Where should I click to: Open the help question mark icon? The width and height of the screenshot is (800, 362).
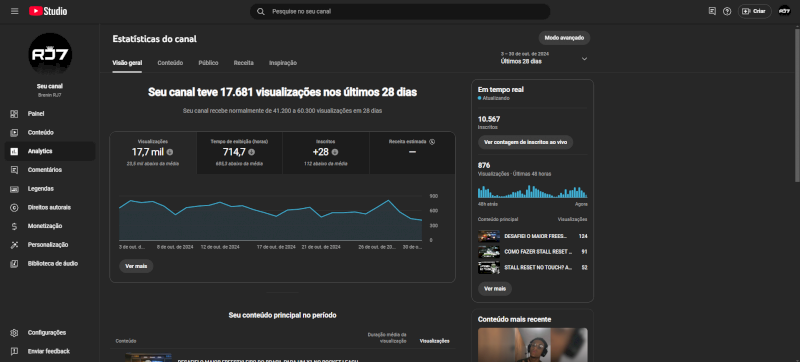coord(727,11)
